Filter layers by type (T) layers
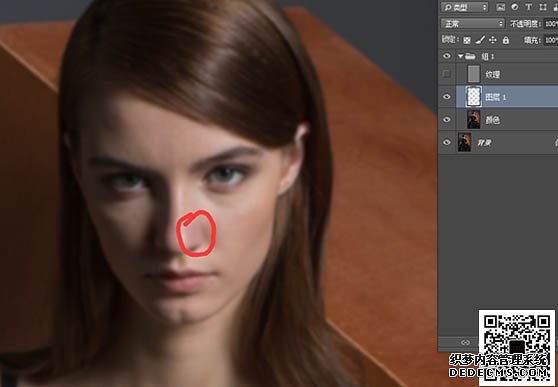Screen dimensions: 558x387 pos(528,7)
